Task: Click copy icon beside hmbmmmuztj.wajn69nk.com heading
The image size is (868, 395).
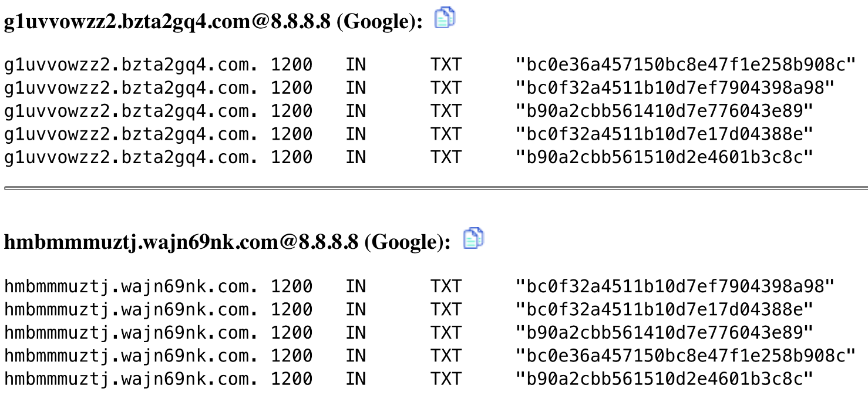Action: [473, 238]
